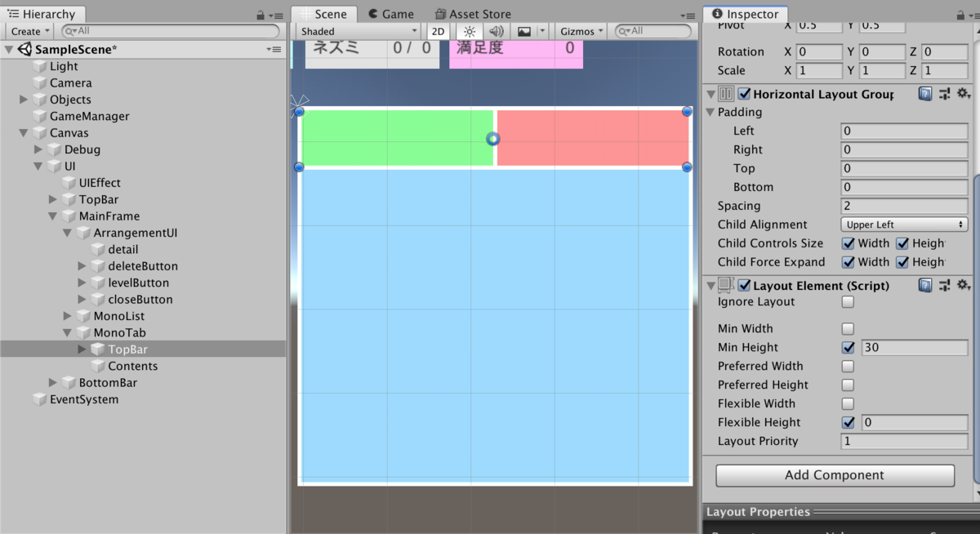Switch to the Game tab
980x534 pixels.
click(391, 14)
